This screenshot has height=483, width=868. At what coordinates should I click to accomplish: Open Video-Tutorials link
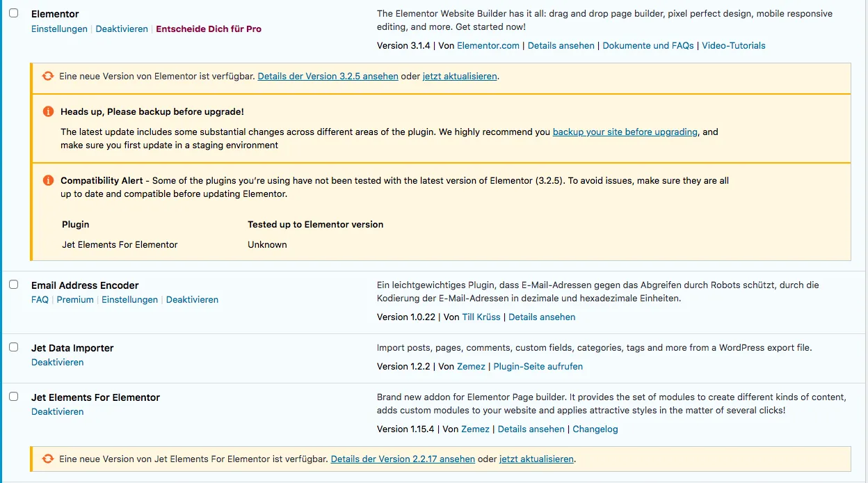pyautogui.click(x=734, y=46)
